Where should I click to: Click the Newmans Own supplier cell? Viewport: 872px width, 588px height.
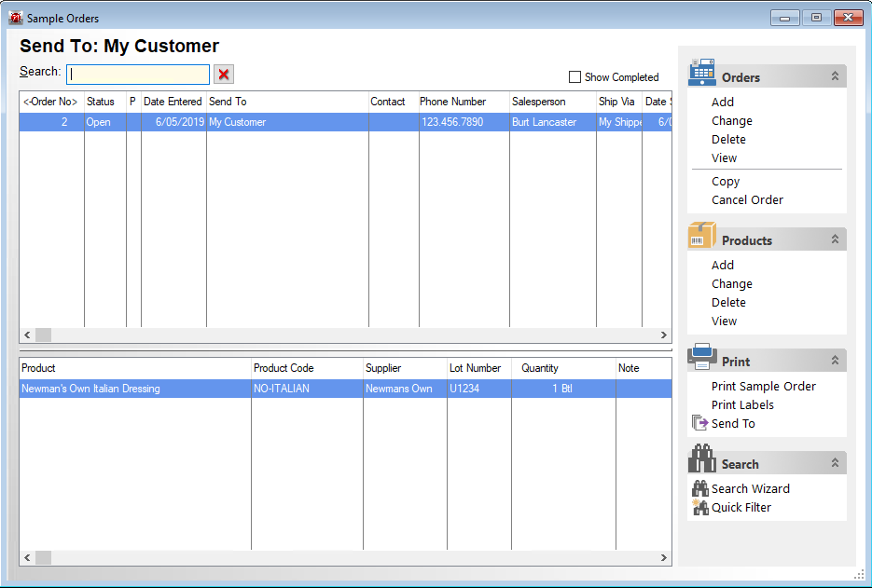point(405,389)
